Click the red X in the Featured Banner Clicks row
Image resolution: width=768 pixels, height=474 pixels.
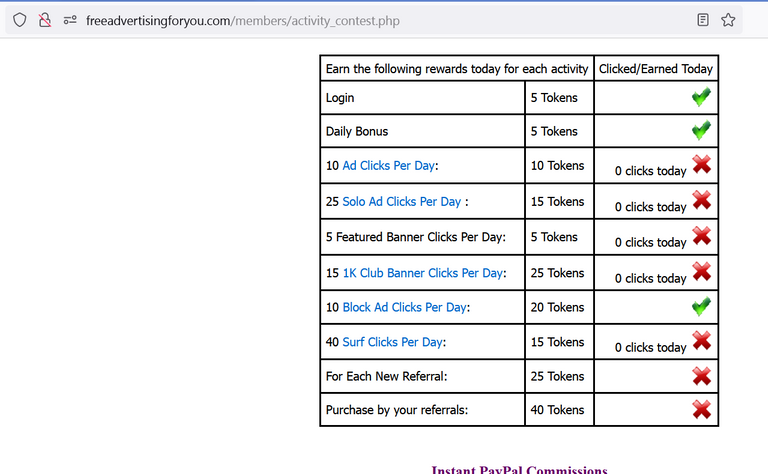tap(702, 236)
